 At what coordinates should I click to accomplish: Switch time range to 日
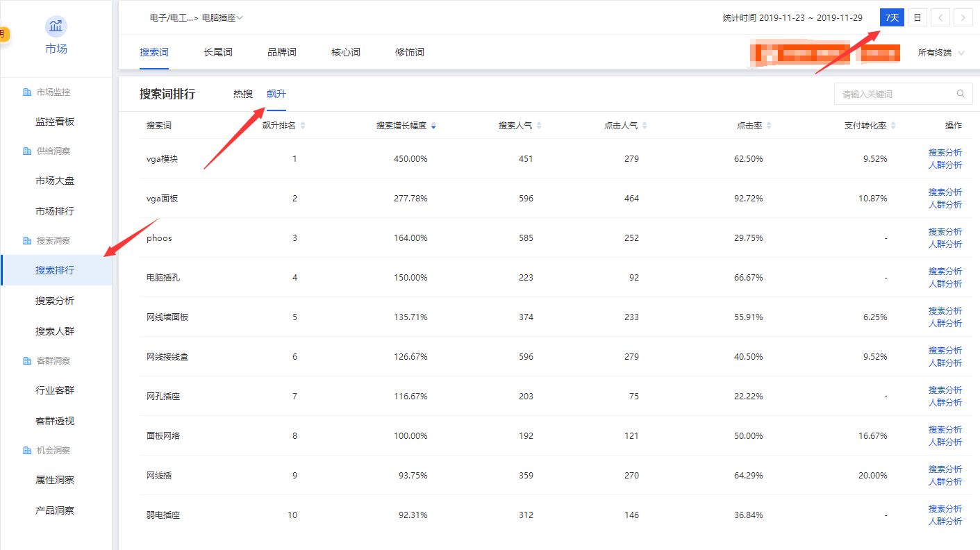[x=917, y=18]
